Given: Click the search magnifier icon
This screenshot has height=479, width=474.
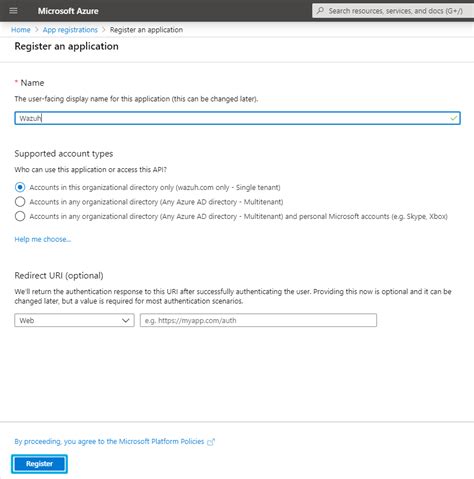Looking at the screenshot, I should pos(320,11).
